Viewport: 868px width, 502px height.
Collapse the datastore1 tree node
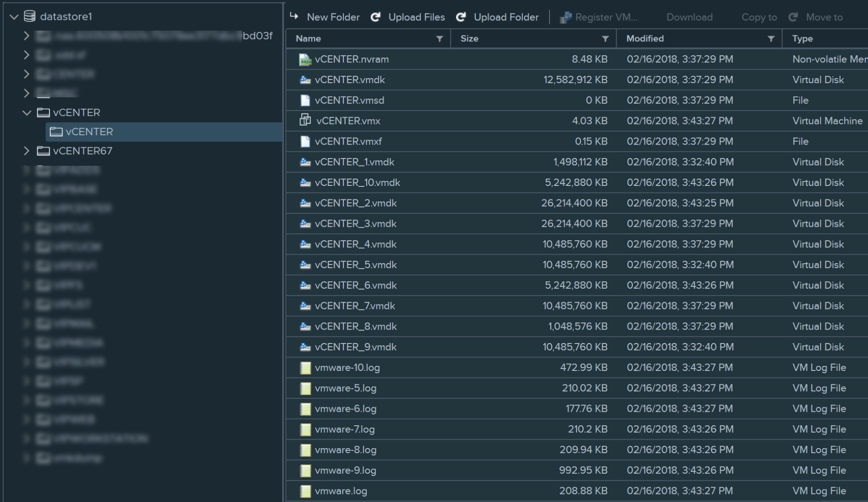coord(14,17)
